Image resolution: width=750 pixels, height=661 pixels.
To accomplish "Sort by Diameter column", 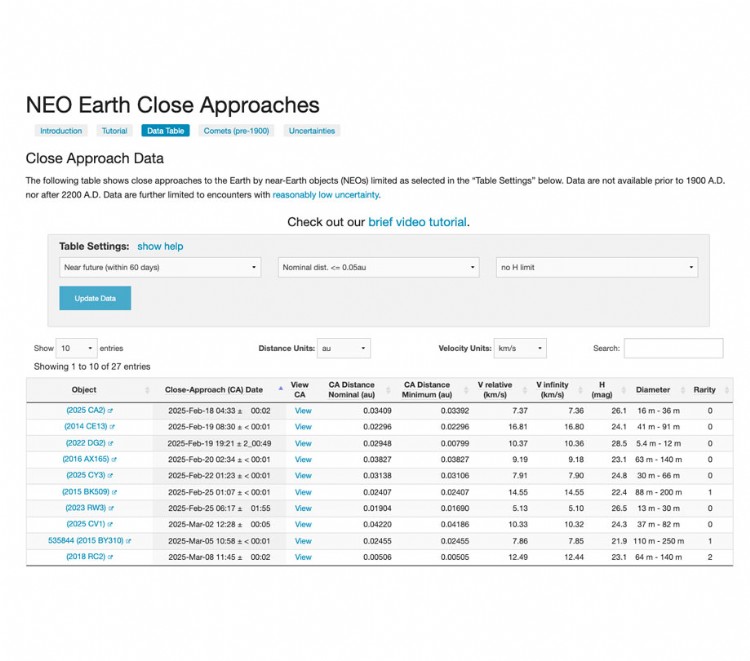I will tap(658, 390).
